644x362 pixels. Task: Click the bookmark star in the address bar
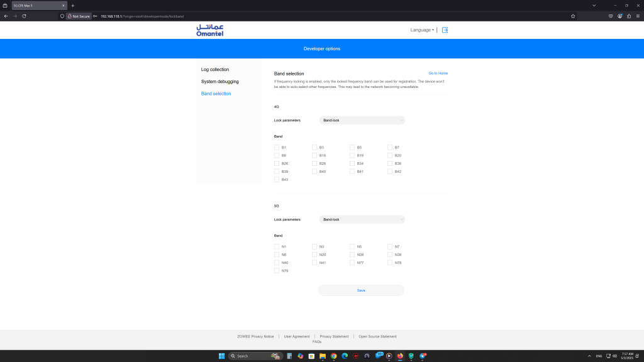coord(573,16)
